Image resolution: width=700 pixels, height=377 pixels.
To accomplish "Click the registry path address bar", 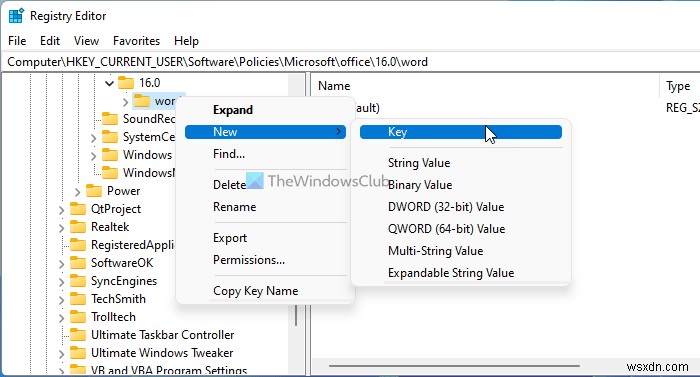I will pyautogui.click(x=350, y=62).
